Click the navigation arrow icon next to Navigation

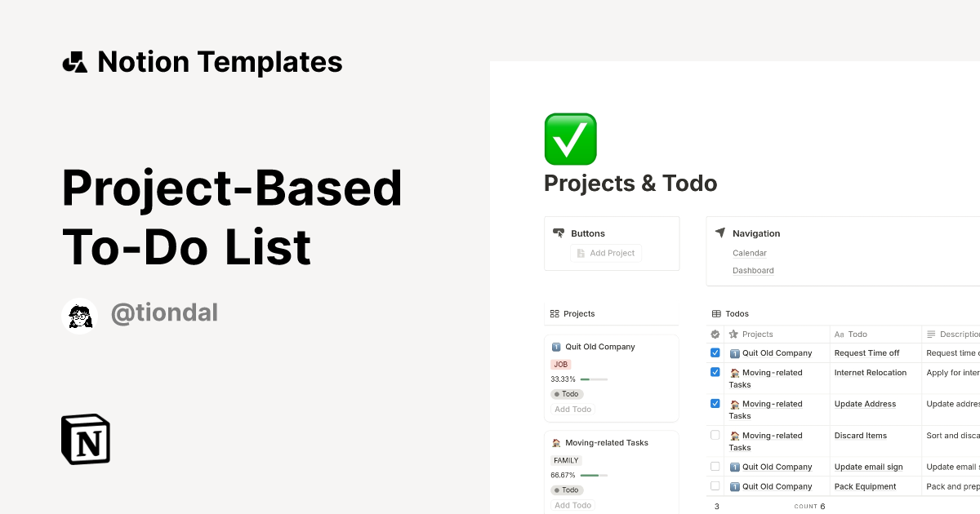click(719, 233)
